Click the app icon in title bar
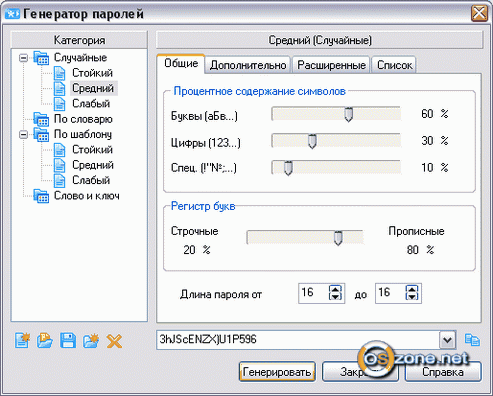This screenshot has width=493, height=396. (12, 14)
